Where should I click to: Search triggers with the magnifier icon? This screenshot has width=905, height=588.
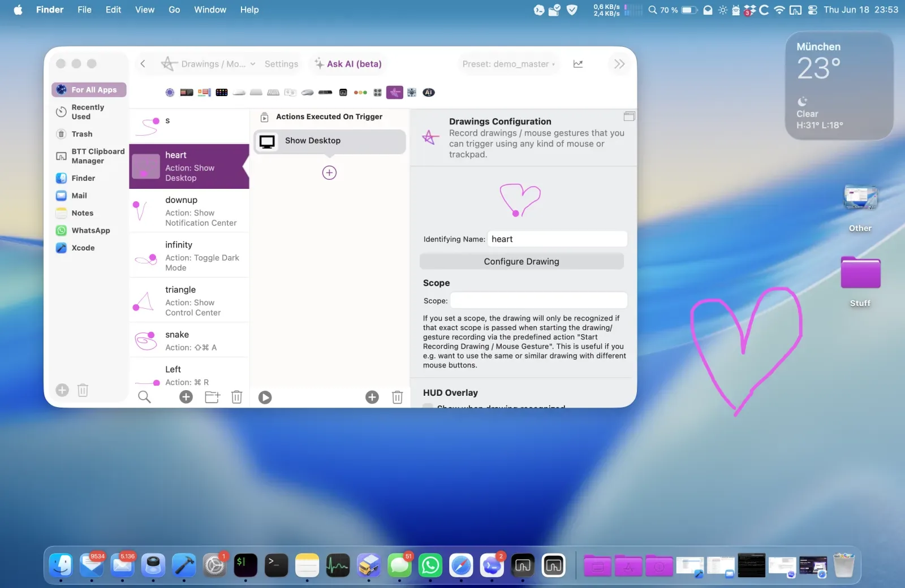(144, 397)
